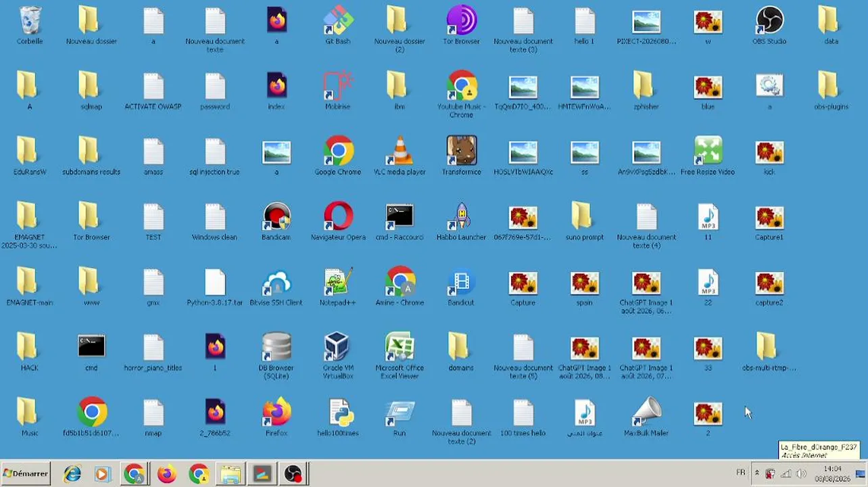Open the Démarrer start menu
The height and width of the screenshot is (487, 868).
[26, 473]
